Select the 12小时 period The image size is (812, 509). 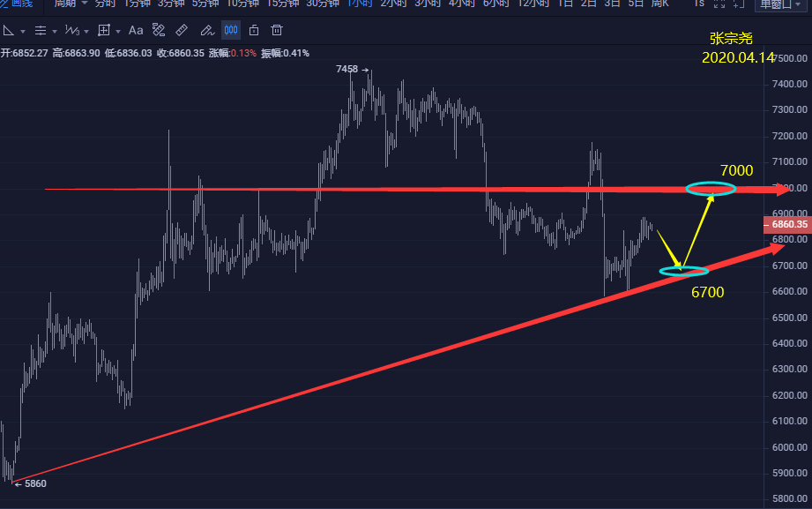click(x=533, y=4)
